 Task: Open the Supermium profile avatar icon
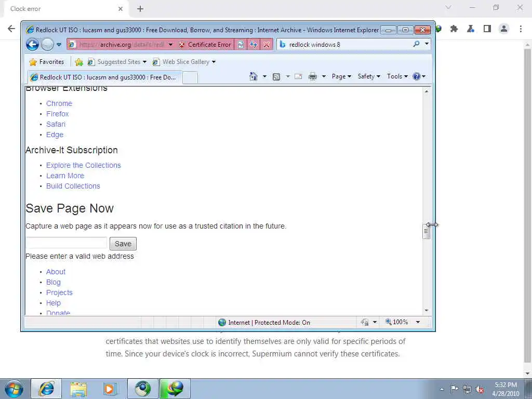coord(504,29)
